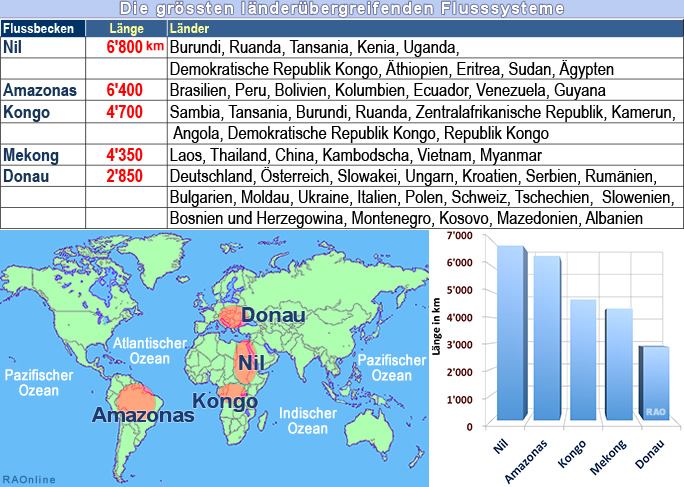The width and height of the screenshot is (684, 487).
Task: Click the row starting 'Laos, Thailand, China'
Action: [x=425, y=155]
